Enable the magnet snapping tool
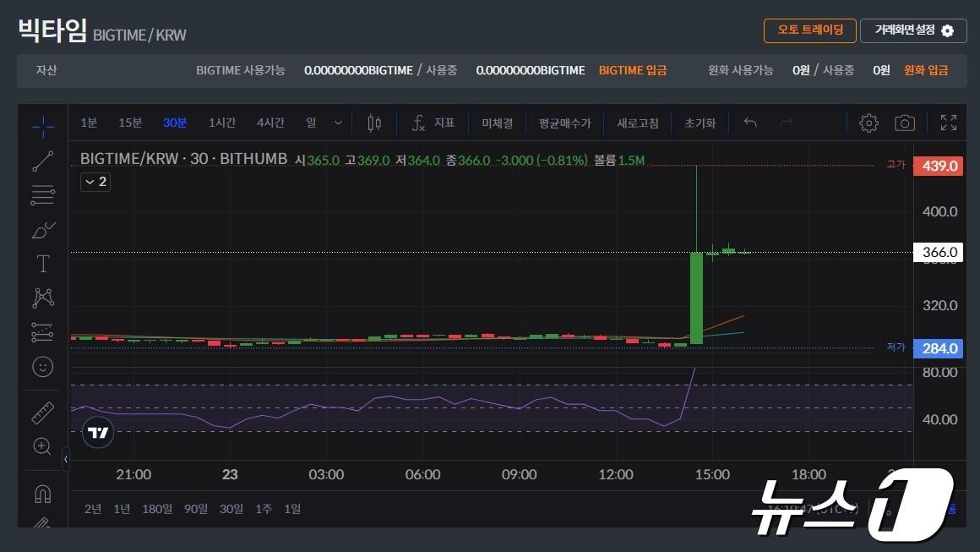The width and height of the screenshot is (980, 552). 42,494
